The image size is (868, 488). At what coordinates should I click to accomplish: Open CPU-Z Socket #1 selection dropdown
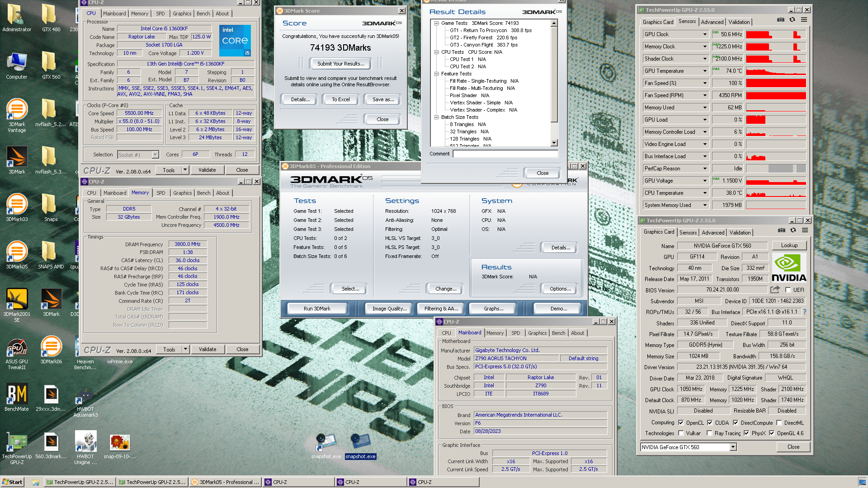tap(138, 155)
